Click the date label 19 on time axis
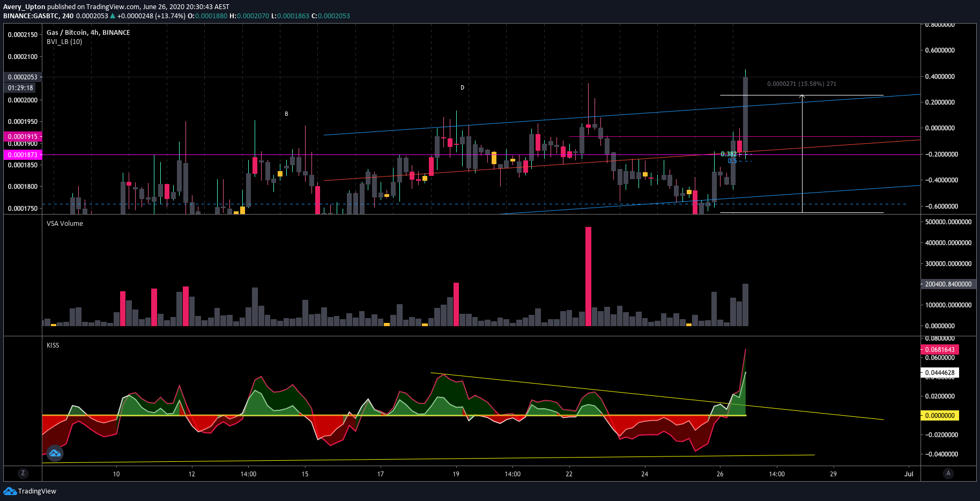This screenshot has height=501, width=980. [x=456, y=474]
